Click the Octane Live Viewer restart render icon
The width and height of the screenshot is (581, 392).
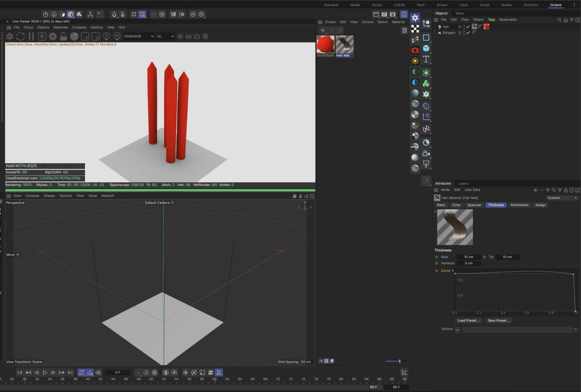pos(20,37)
